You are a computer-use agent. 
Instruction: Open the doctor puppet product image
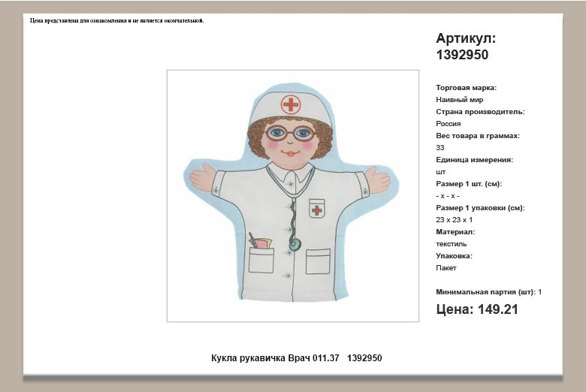click(293, 195)
